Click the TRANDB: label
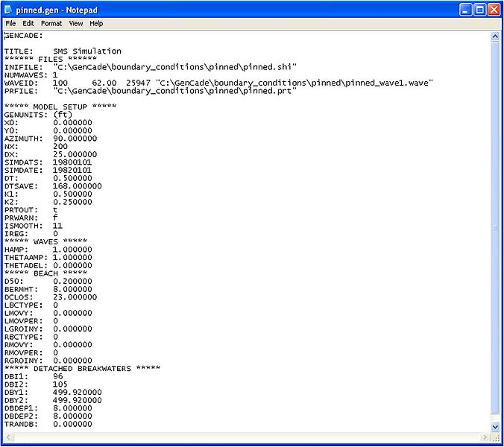 21,424
